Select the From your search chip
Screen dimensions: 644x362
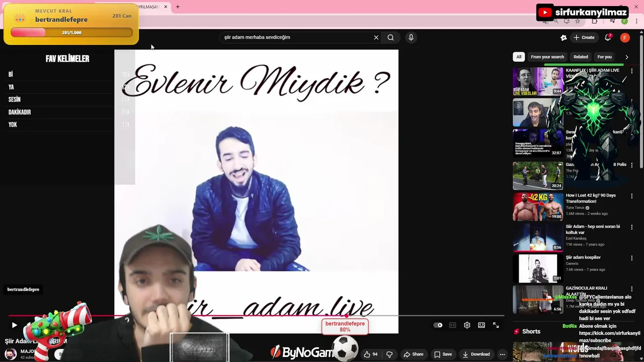[547, 57]
